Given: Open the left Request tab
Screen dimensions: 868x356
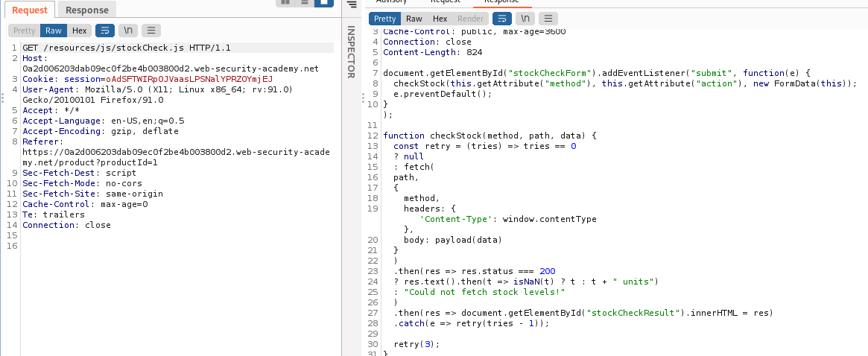Looking at the screenshot, I should tap(30, 10).
